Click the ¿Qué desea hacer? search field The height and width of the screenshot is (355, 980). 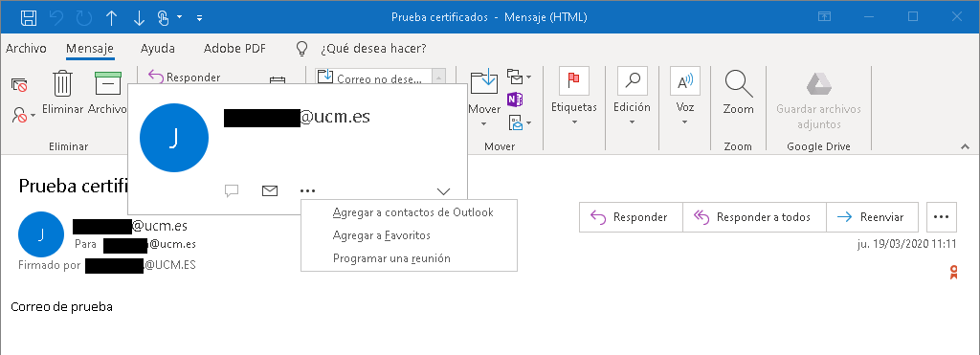click(373, 48)
